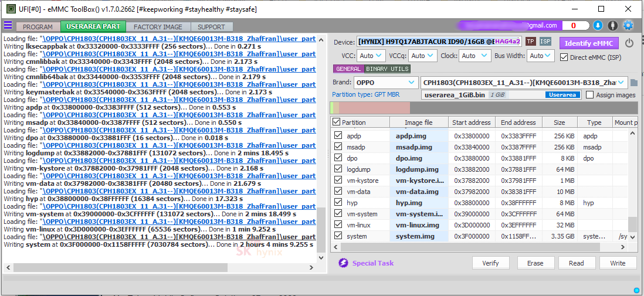Click the Special Task lightning icon
The height and width of the screenshot is (296, 644).
tap(343, 263)
